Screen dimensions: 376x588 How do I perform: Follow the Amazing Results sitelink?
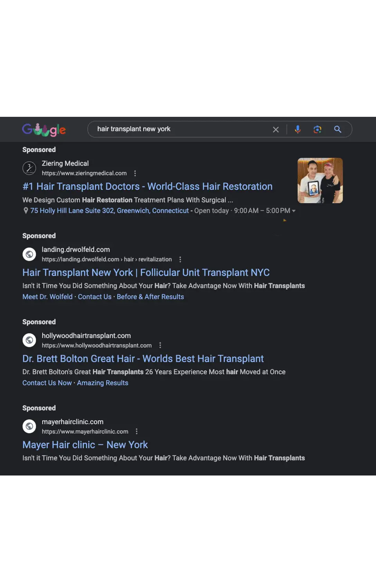coord(103,383)
